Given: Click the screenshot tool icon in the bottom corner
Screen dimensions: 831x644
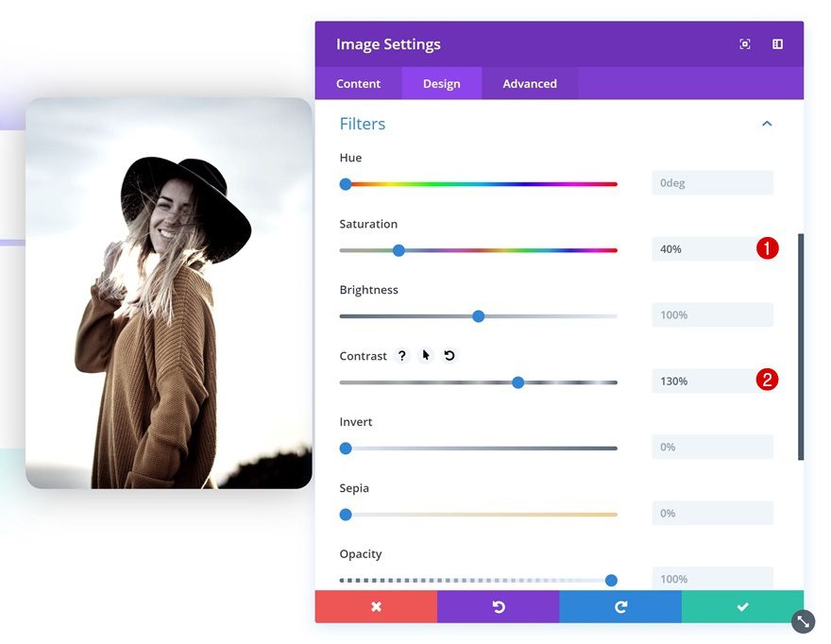Looking at the screenshot, I should coord(802,621).
